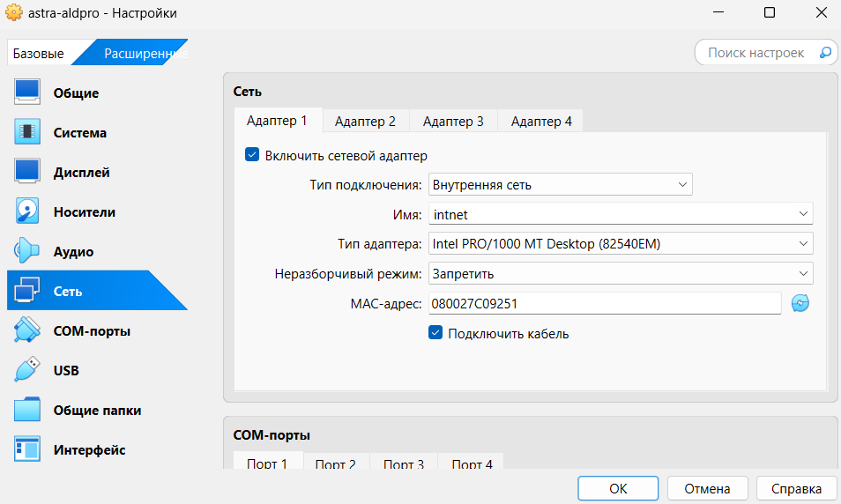The width and height of the screenshot is (841, 504).
Task: Select the Адаптер 3 tab
Action: click(x=453, y=122)
